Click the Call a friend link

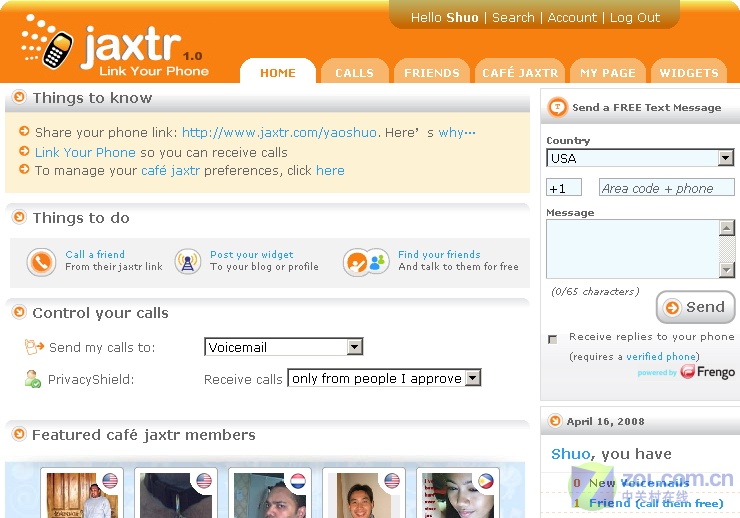(x=95, y=254)
